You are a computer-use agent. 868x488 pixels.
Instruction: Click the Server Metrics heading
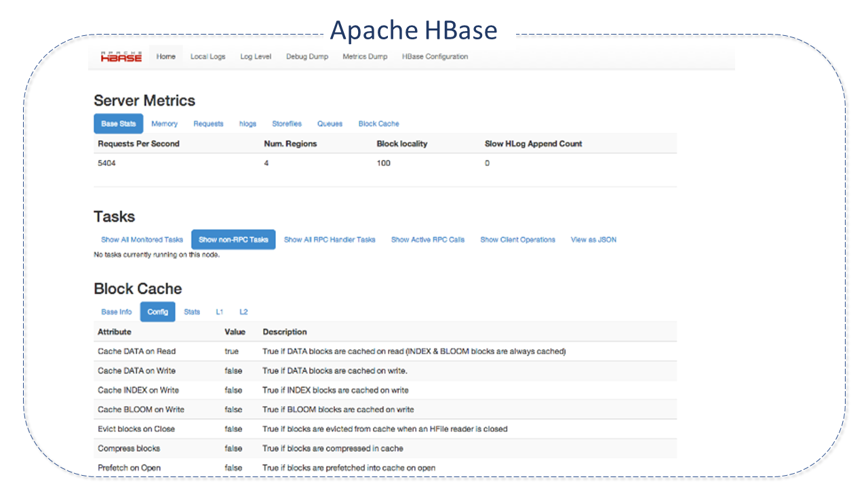pos(144,100)
